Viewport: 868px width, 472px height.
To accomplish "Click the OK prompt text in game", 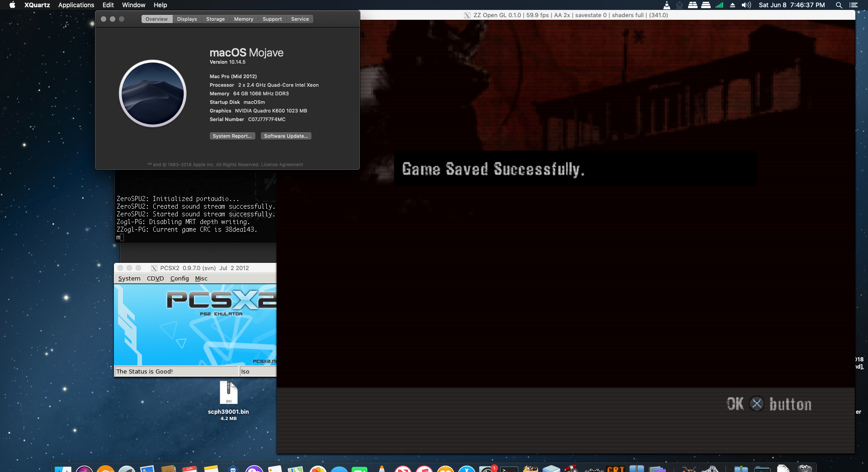I will point(735,403).
